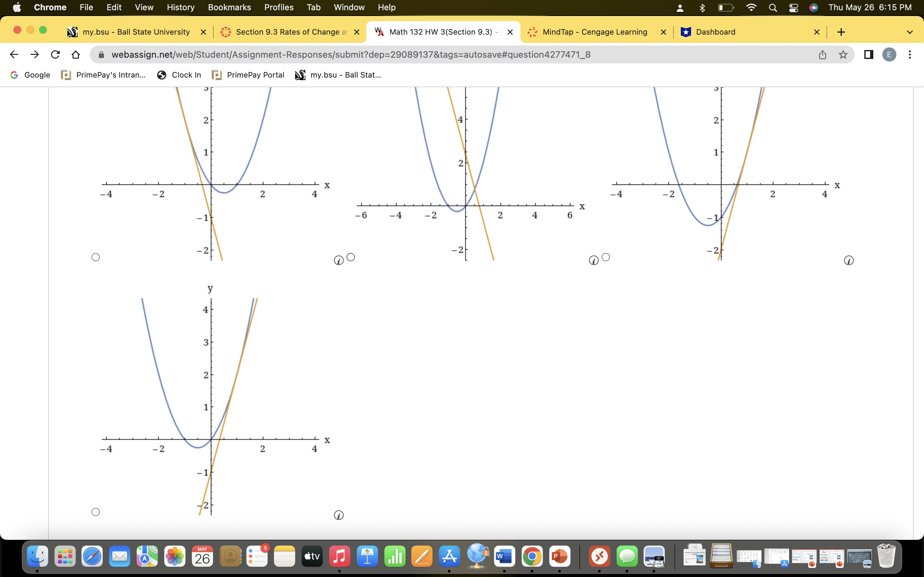Open the Chrome profile avatar menu
The height and width of the screenshot is (577, 924).
[x=889, y=54]
